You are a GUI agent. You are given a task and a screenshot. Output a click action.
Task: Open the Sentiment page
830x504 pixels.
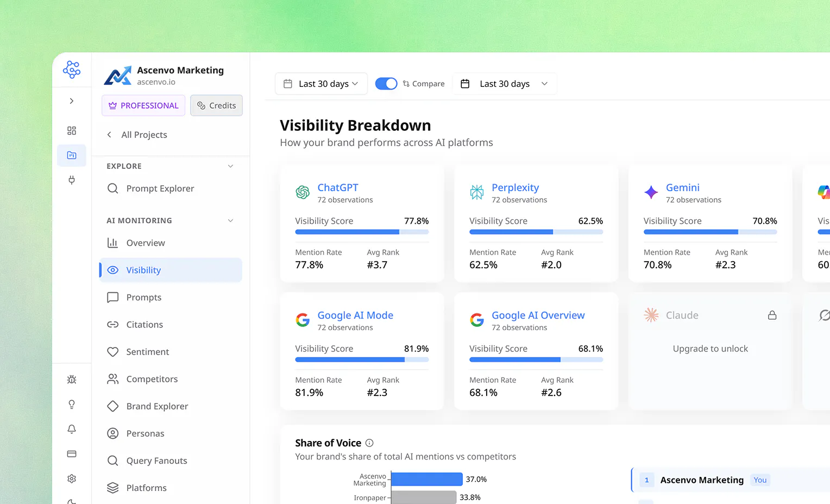171,351
